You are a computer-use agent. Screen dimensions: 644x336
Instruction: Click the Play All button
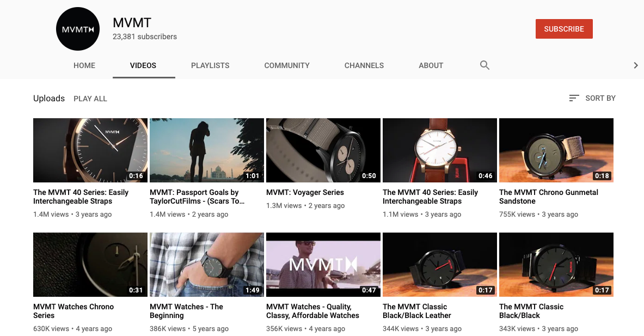[90, 99]
